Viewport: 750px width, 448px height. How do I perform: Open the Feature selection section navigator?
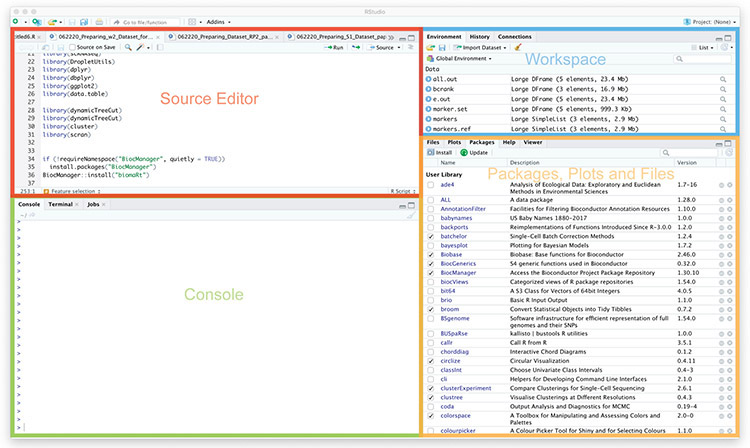72,191
